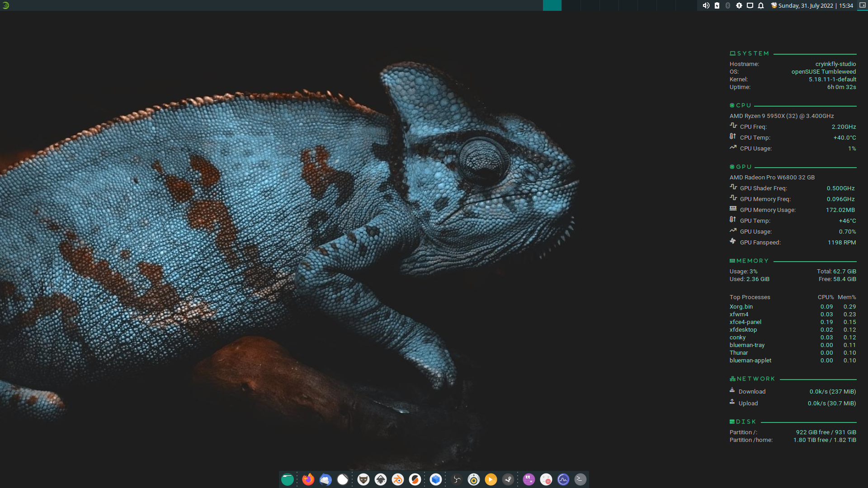Click the speaker icon to adjust volume
Viewport: 868px width, 488px height.
tap(706, 6)
